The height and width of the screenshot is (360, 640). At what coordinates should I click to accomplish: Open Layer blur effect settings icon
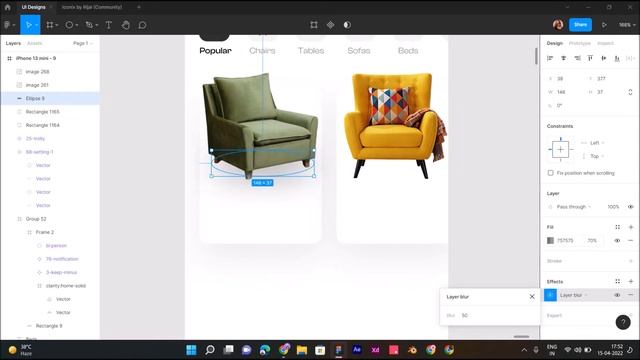(x=550, y=295)
